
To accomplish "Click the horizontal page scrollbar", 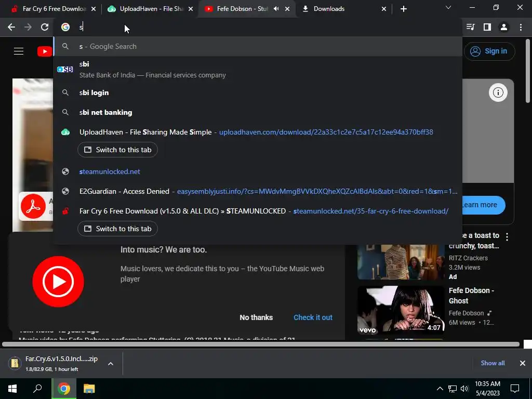I will [261, 344].
